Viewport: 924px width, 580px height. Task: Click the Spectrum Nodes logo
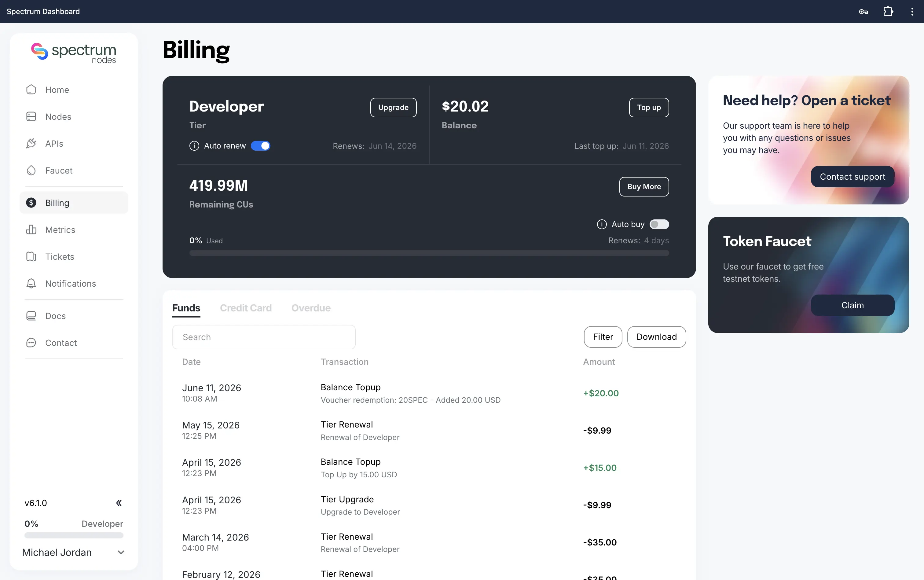[x=74, y=53]
